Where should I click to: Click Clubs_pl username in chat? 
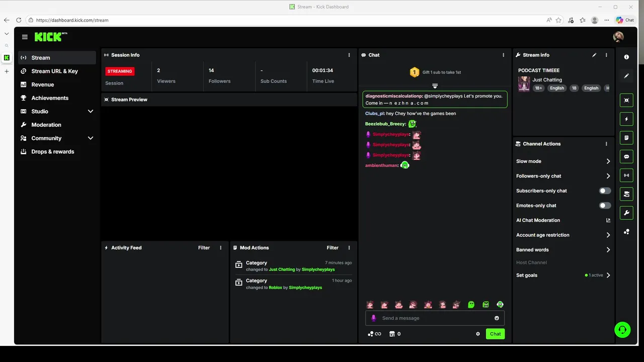click(374, 114)
